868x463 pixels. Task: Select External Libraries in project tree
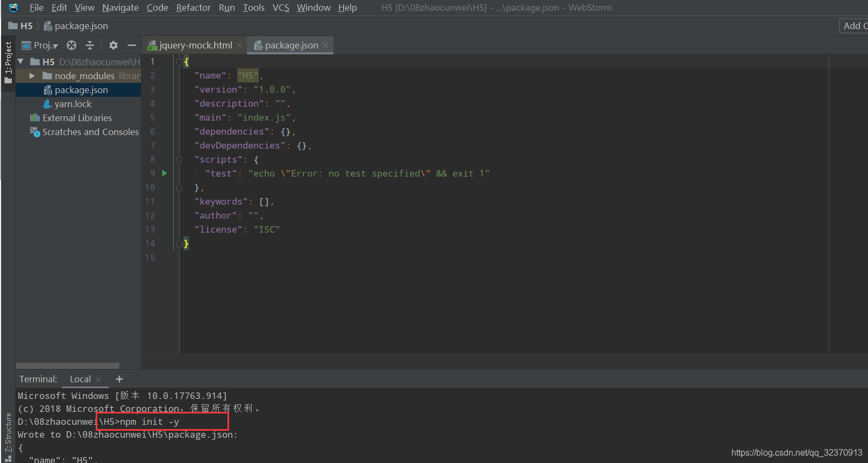pyautogui.click(x=79, y=117)
